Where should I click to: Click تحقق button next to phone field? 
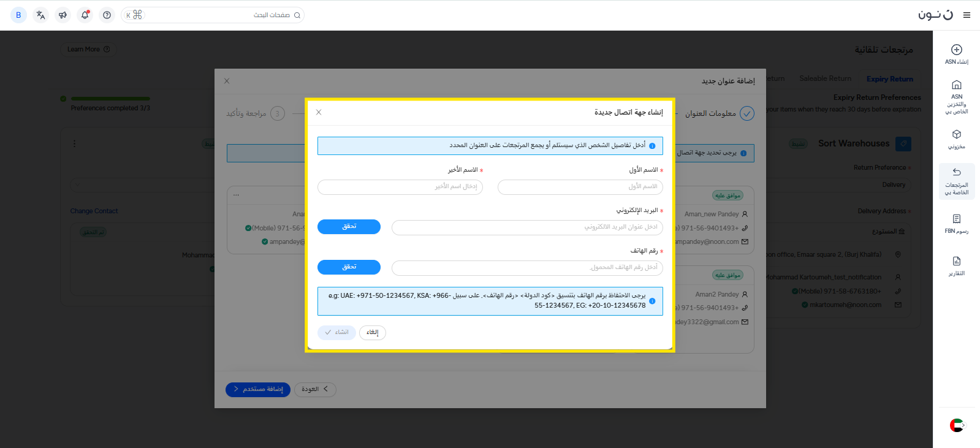[349, 267]
